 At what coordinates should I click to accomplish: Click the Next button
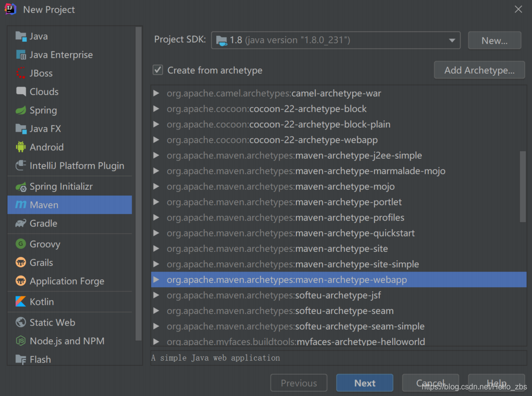pos(365,383)
